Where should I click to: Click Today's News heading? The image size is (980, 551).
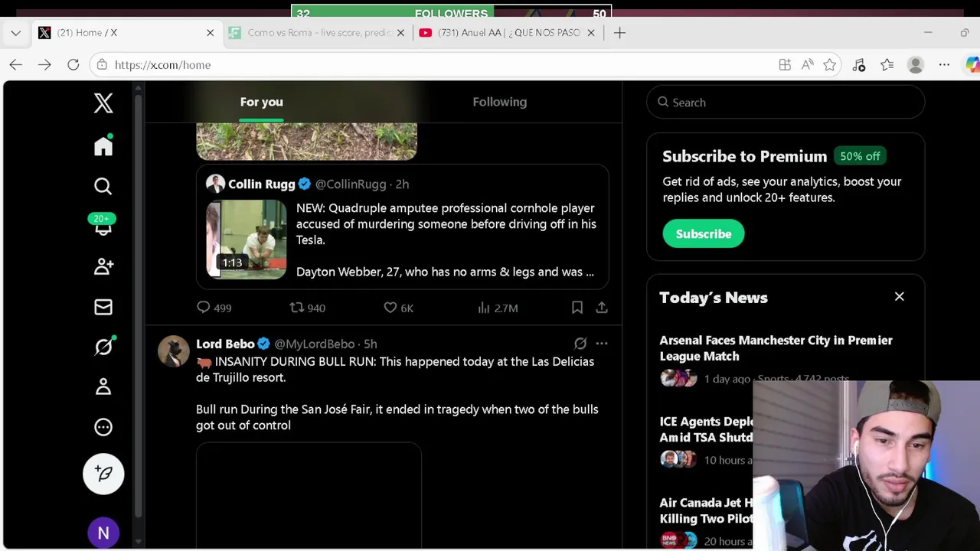click(714, 298)
